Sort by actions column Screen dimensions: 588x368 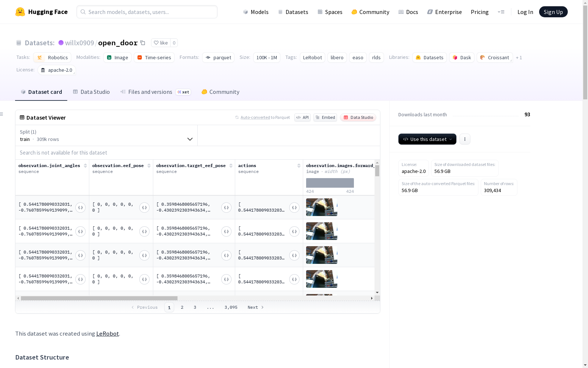[299, 166]
